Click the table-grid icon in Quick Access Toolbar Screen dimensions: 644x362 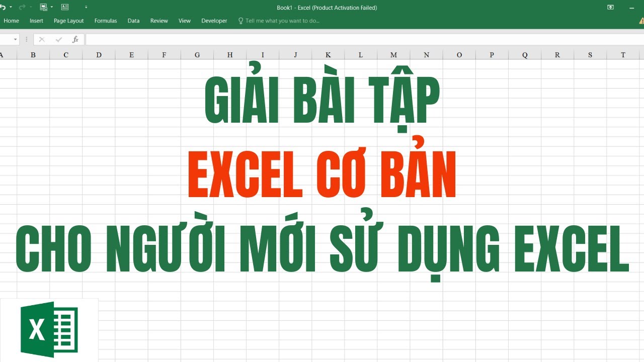[x=43, y=7]
